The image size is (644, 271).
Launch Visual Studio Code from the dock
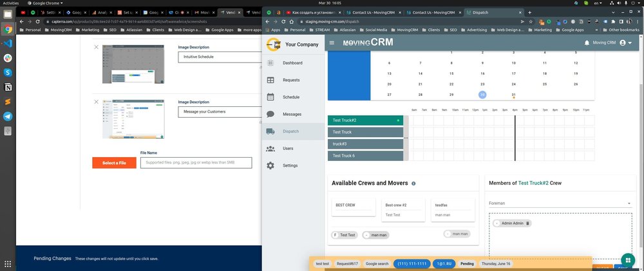(x=8, y=43)
